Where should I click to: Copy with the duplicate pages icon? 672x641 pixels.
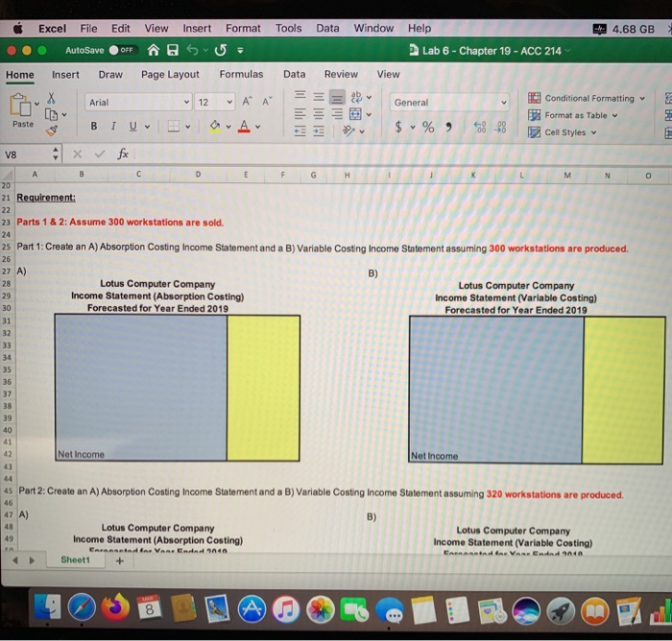(52, 114)
